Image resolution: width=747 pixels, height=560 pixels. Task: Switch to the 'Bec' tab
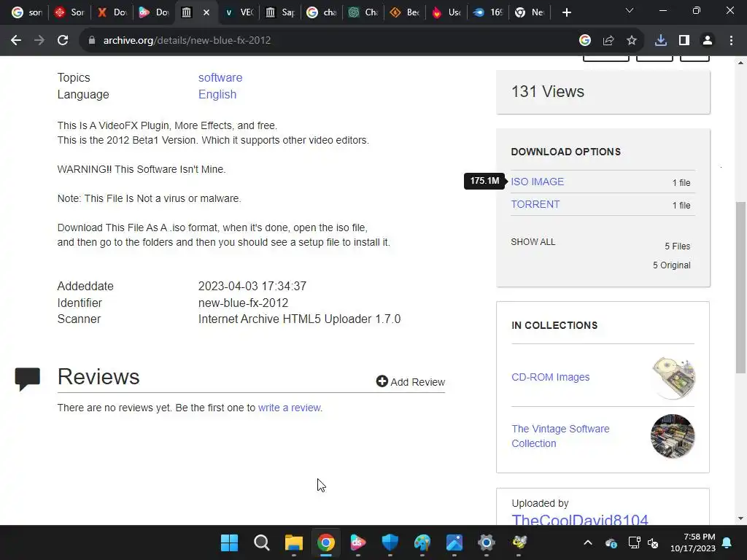405,12
